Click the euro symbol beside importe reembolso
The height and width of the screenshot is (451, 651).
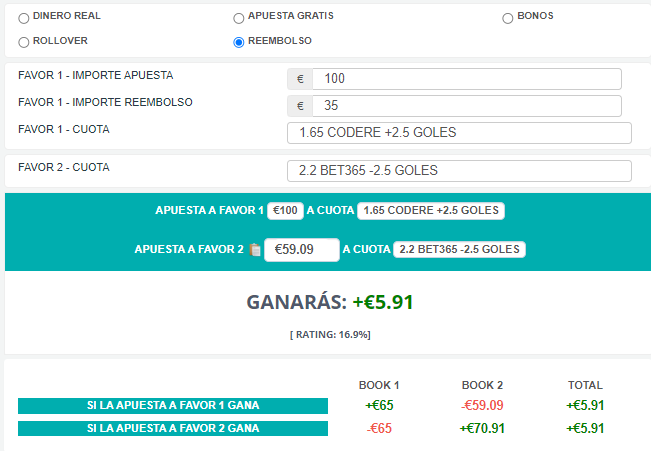pyautogui.click(x=300, y=106)
